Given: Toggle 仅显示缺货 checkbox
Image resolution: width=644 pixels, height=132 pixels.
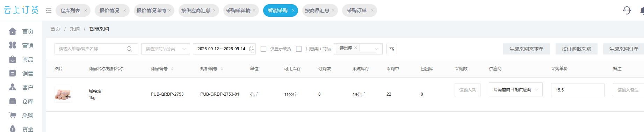Looking at the screenshot, I should point(263,49).
